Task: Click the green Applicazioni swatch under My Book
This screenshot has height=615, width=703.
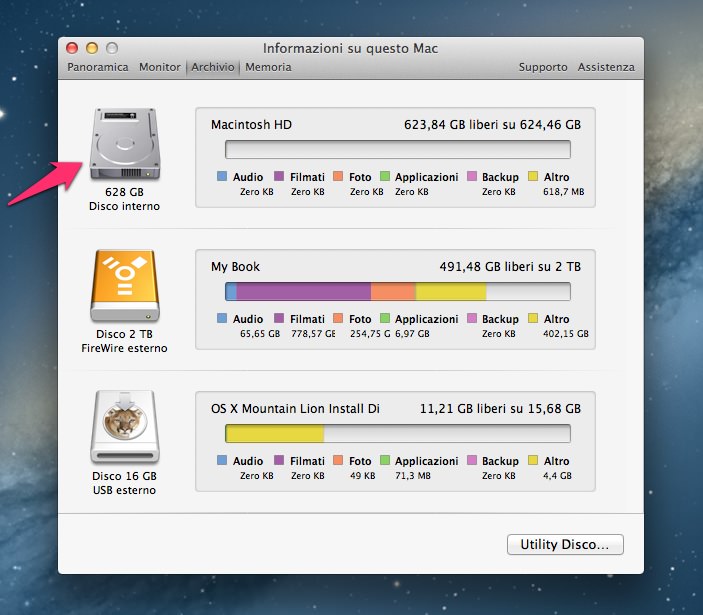Action: (385, 318)
